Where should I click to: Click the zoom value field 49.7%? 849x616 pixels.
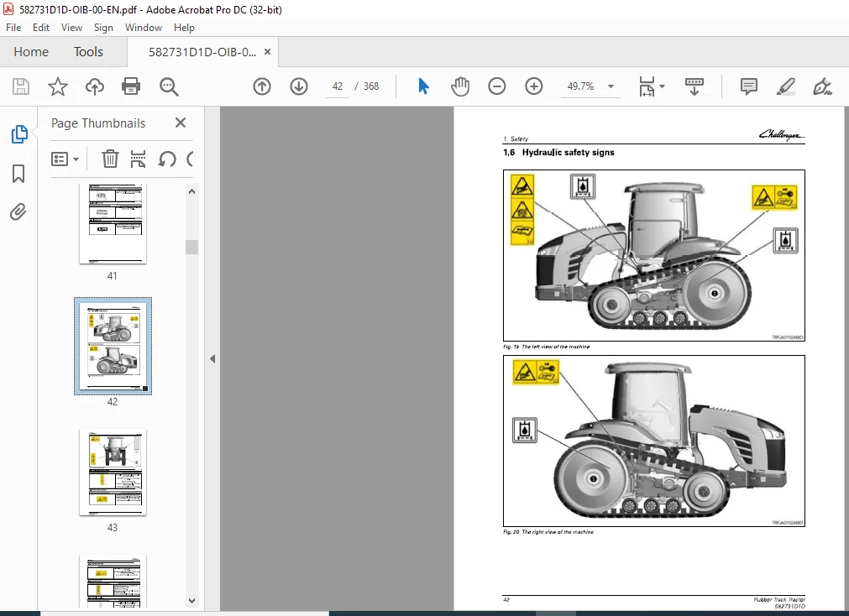point(580,86)
